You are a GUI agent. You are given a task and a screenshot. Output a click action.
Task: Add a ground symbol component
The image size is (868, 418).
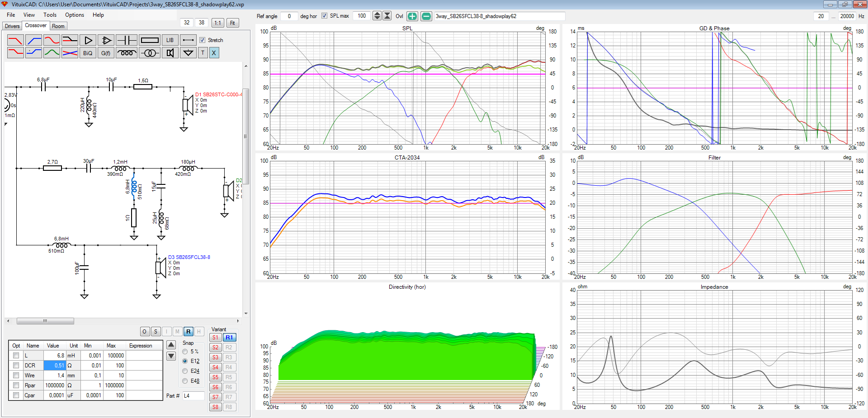[x=188, y=53]
